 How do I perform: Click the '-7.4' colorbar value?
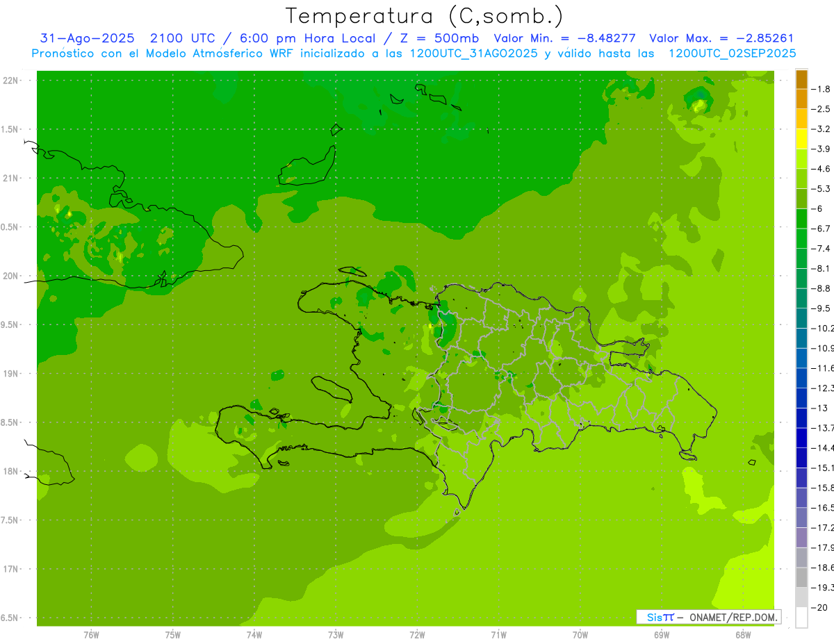821,248
